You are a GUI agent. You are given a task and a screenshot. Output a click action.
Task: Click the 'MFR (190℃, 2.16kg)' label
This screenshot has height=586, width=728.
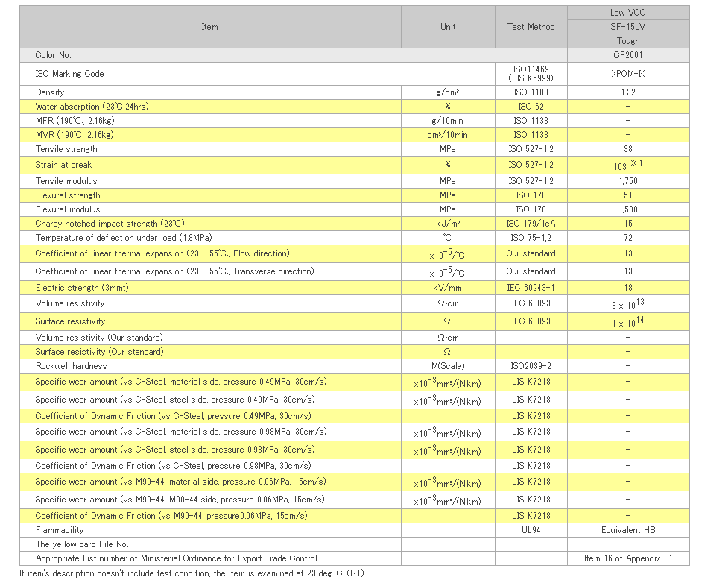[x=75, y=121]
